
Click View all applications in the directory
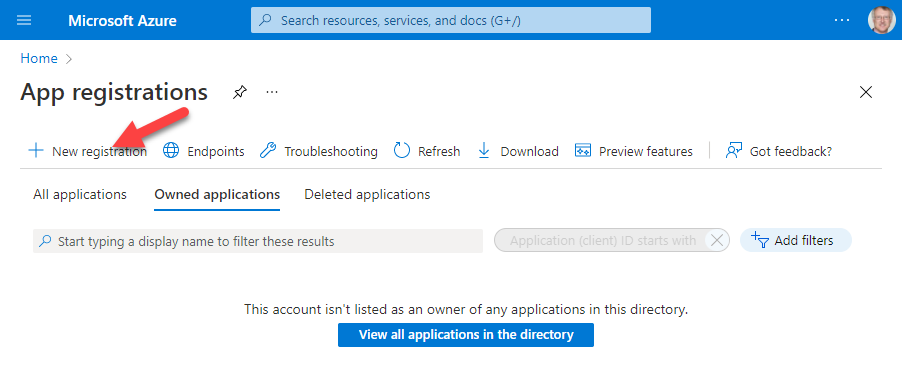coord(466,335)
